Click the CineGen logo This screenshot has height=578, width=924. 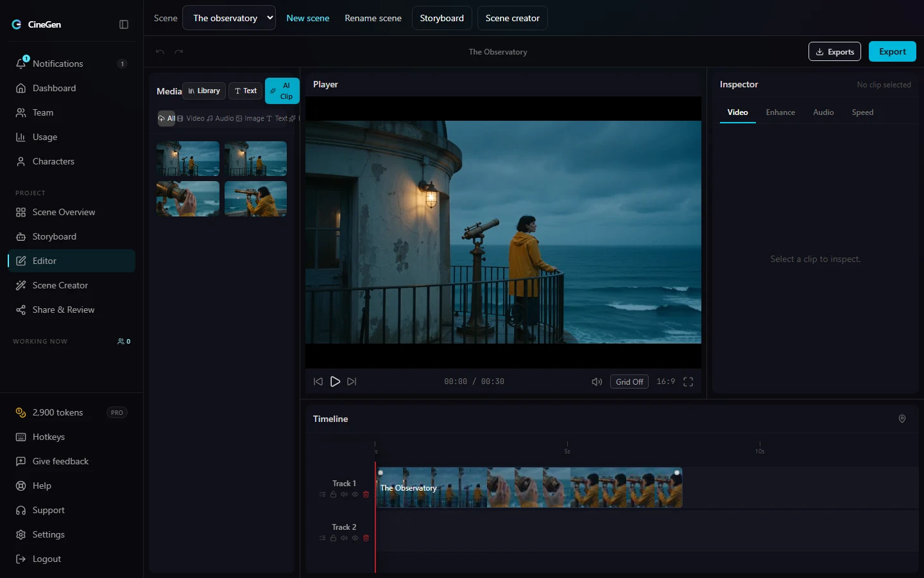(37, 24)
